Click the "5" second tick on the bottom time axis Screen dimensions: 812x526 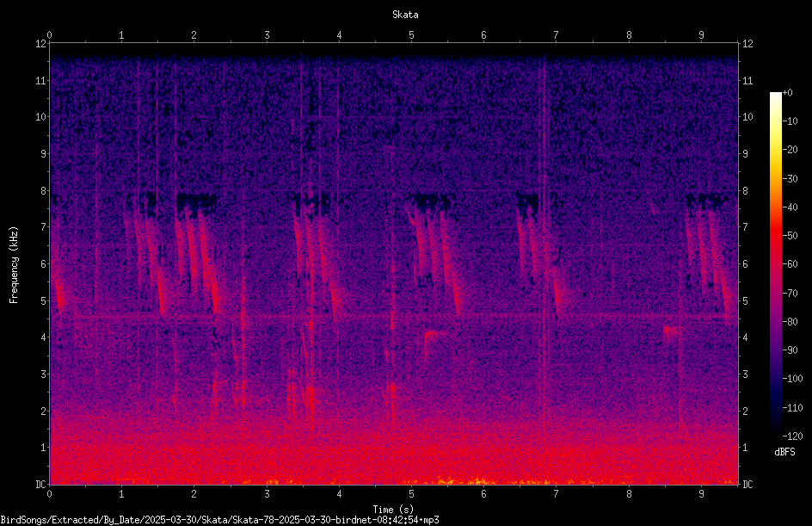(412, 494)
